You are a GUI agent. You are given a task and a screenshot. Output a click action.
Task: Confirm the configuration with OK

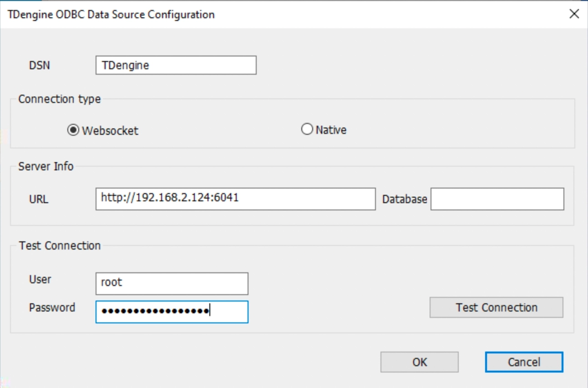pos(419,362)
